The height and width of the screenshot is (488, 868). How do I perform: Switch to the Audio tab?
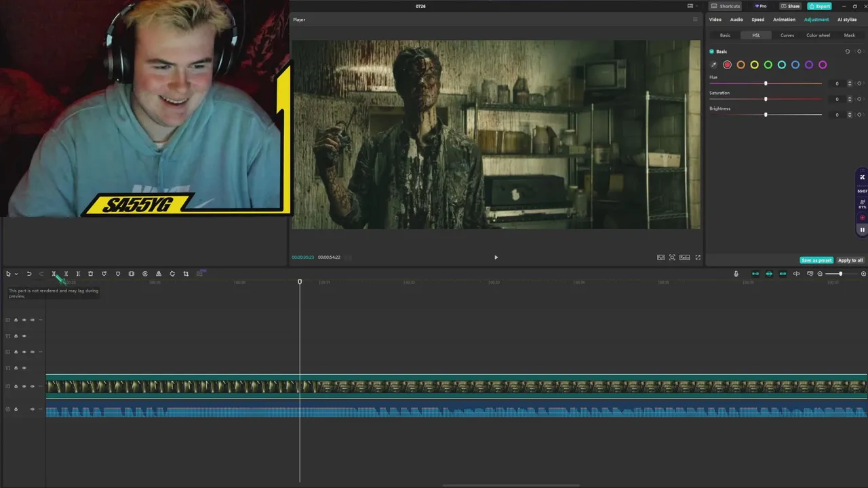(736, 20)
